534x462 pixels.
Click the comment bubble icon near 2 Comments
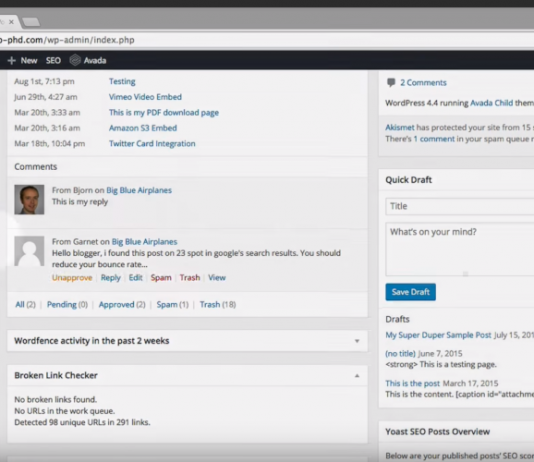pyautogui.click(x=391, y=82)
